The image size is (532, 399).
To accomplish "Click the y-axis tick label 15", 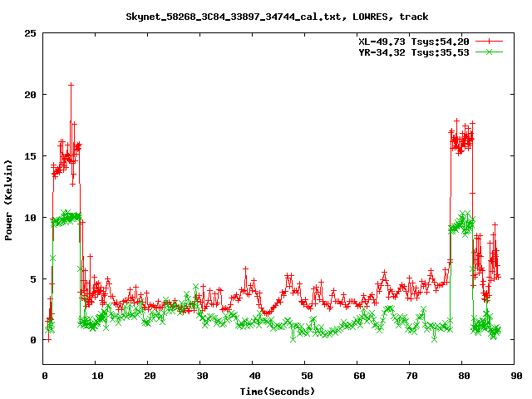I will [x=30, y=156].
